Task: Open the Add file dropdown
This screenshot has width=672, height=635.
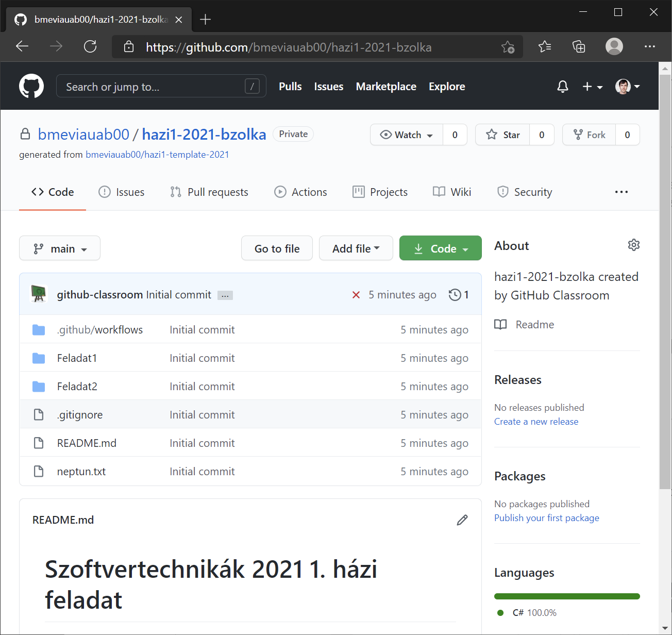Action: click(x=356, y=248)
